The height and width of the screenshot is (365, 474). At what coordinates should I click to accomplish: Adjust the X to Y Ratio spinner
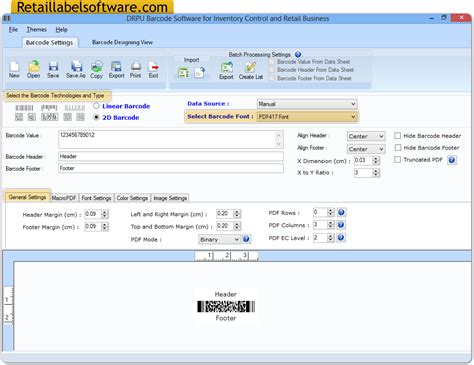tap(376, 173)
